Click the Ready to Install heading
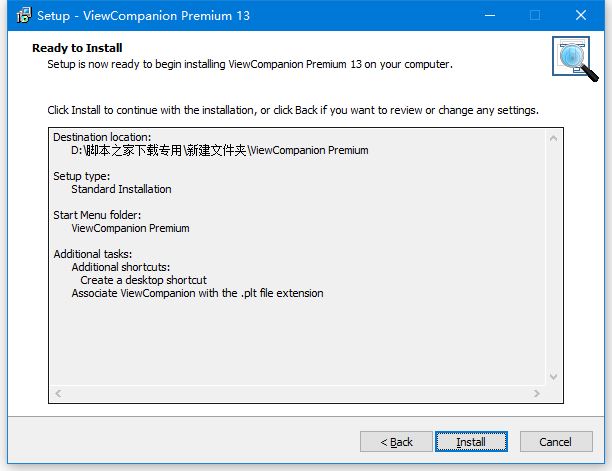612x471 pixels. click(x=77, y=48)
